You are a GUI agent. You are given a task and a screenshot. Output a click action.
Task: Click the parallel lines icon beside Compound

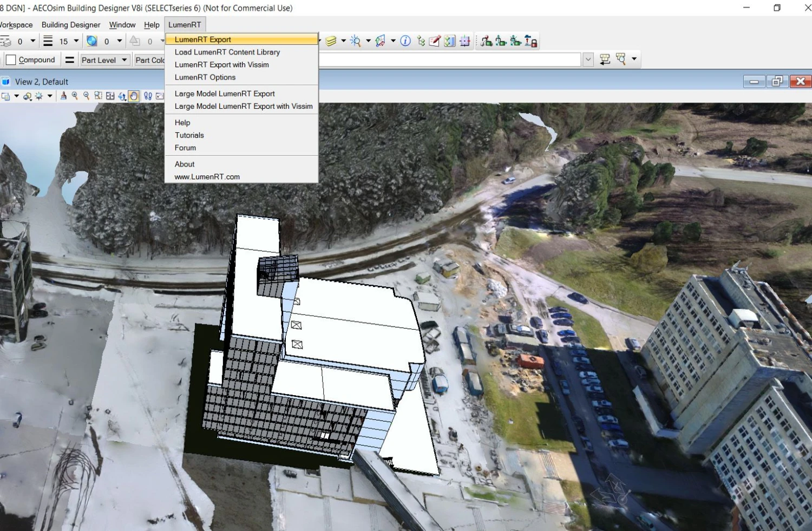pyautogui.click(x=70, y=60)
